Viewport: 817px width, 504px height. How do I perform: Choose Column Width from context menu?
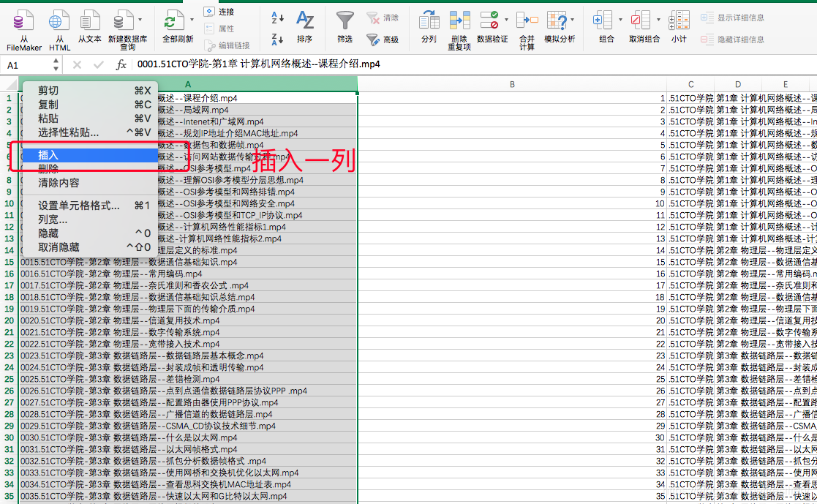coord(90,220)
